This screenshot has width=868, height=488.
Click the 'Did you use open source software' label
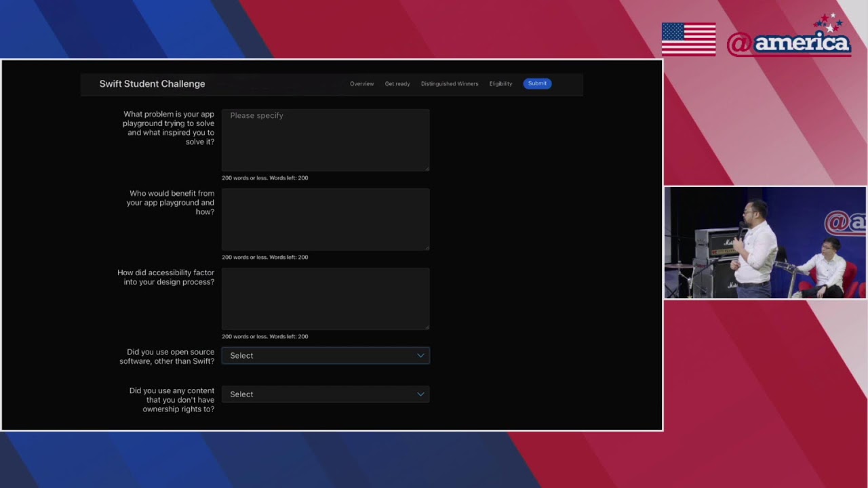pyautogui.click(x=167, y=357)
